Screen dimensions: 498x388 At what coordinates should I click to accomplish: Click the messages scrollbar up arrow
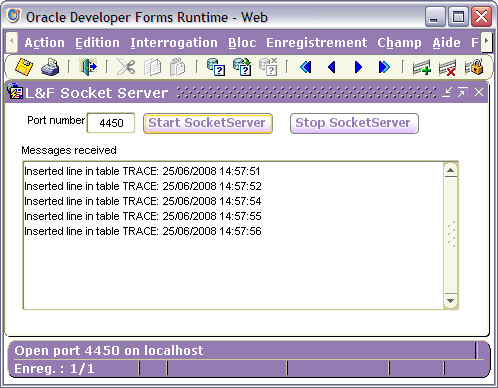(451, 170)
